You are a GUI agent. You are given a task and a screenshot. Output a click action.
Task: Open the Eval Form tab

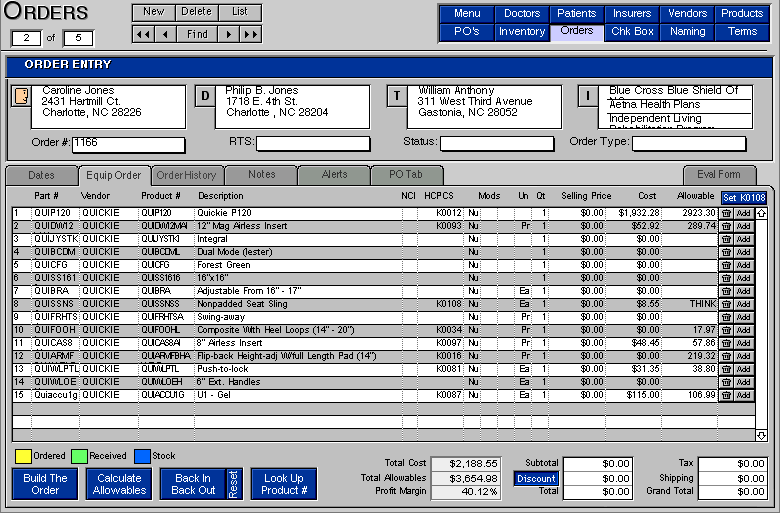719,175
